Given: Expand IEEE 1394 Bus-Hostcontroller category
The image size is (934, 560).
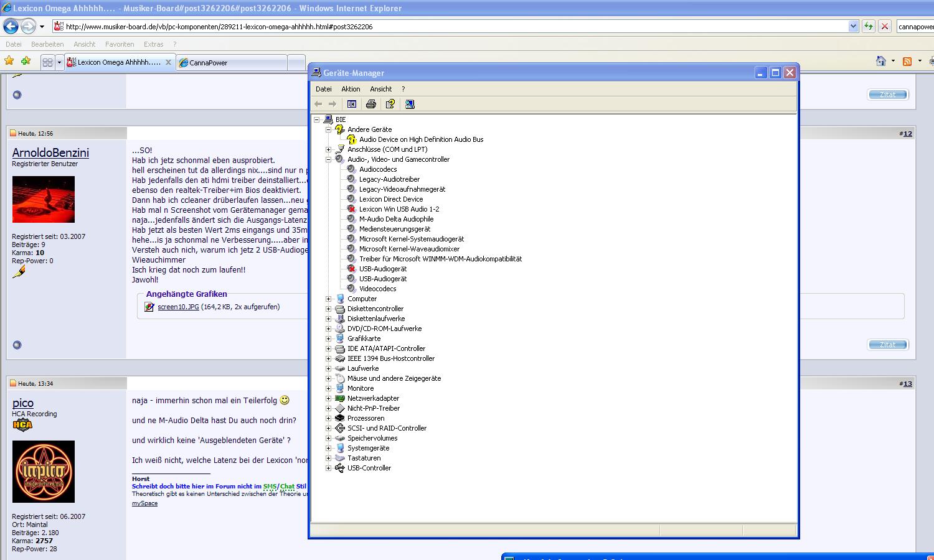Looking at the screenshot, I should pos(329,358).
